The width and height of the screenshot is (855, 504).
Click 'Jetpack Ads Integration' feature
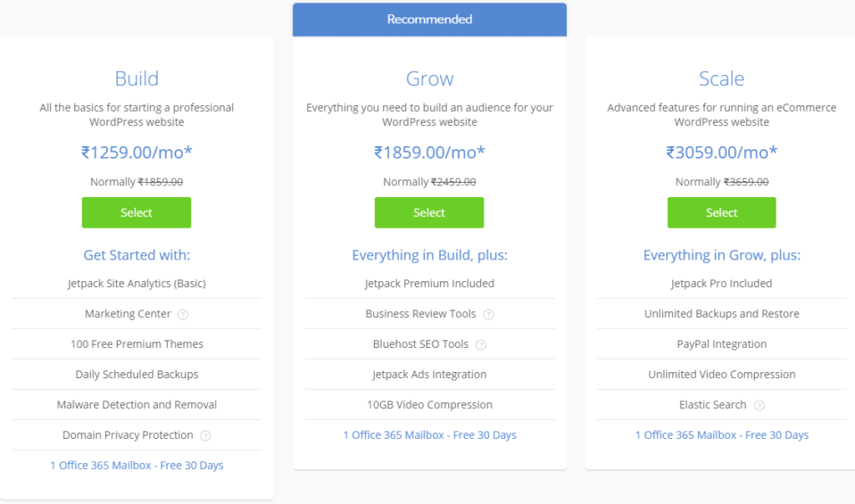[x=430, y=375]
